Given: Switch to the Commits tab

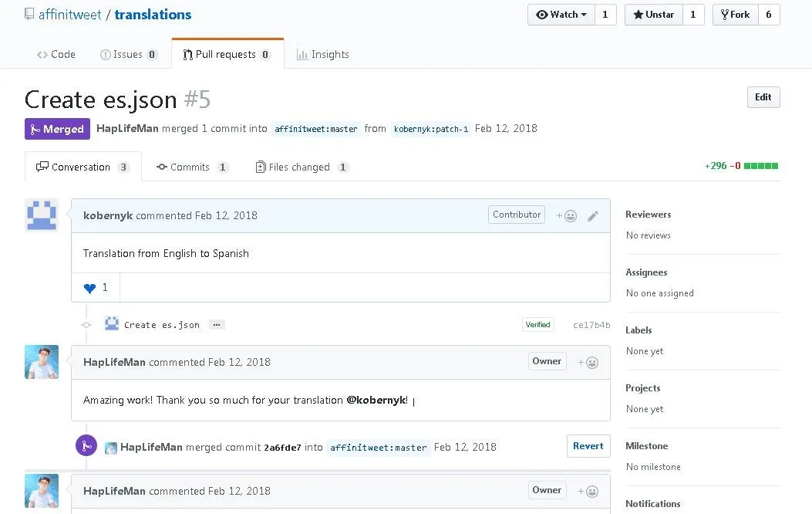Looking at the screenshot, I should [x=192, y=167].
